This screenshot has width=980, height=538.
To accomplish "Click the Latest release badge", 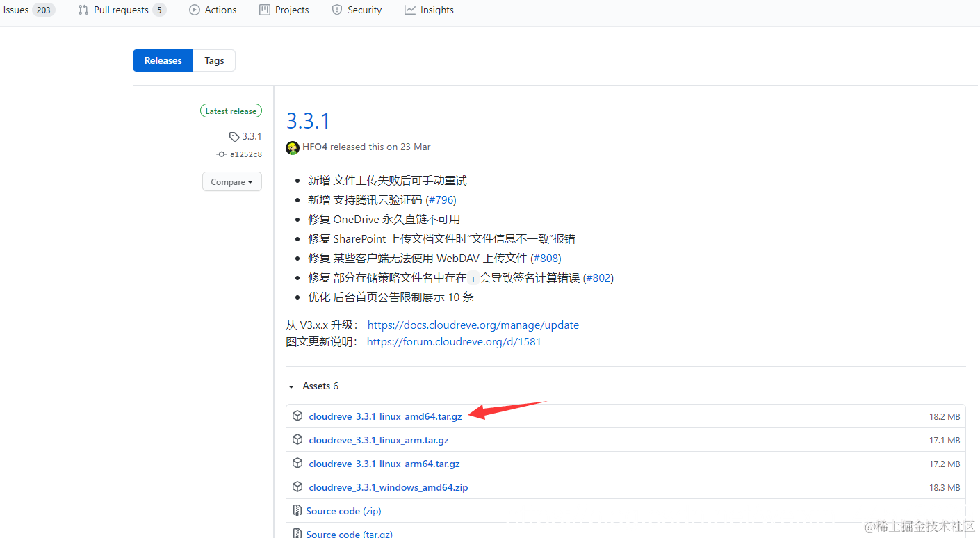I will pos(231,111).
